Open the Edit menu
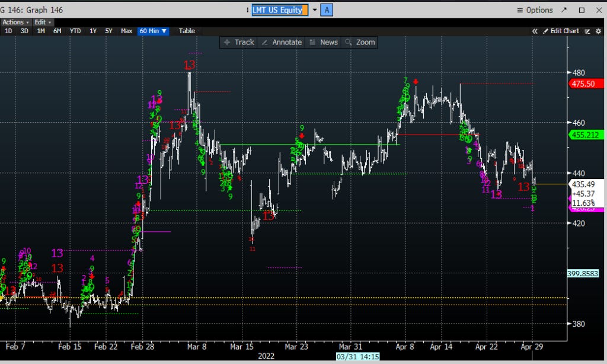Screen dimensions: 607x364 [x=42, y=22]
